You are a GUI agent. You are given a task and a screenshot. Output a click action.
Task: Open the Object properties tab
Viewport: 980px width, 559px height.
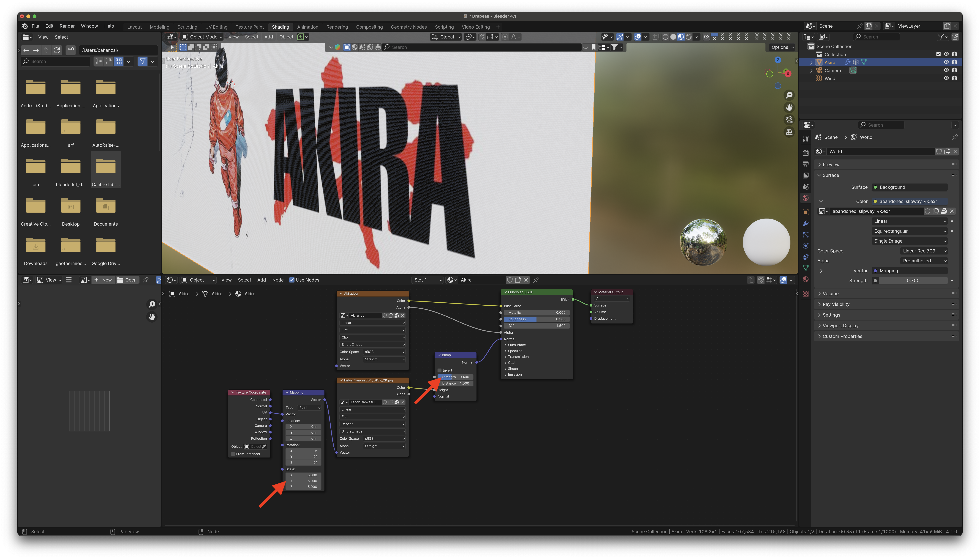[x=805, y=212]
